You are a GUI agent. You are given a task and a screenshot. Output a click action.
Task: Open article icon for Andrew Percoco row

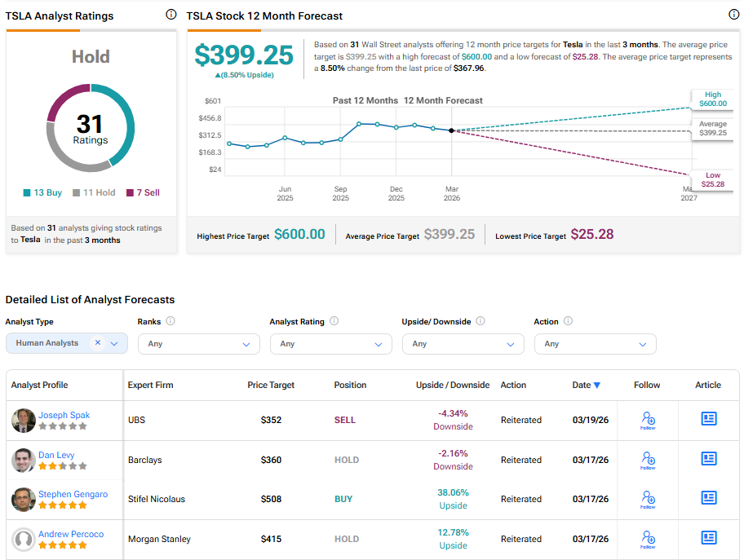click(x=709, y=538)
